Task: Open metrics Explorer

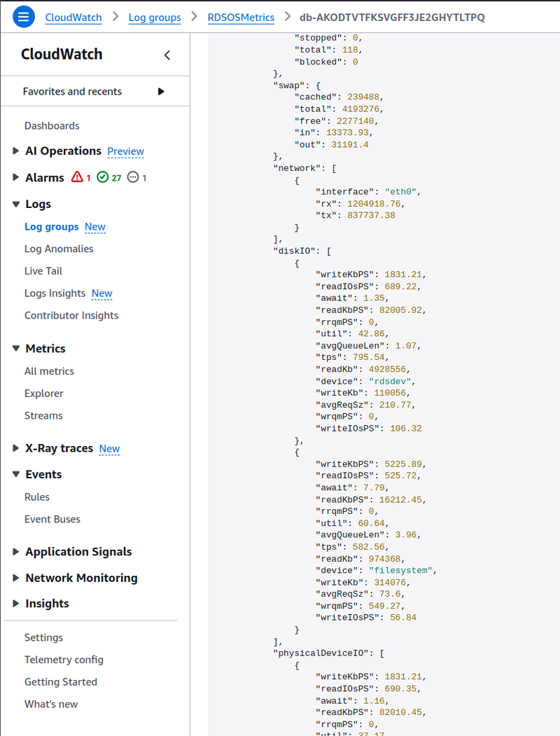Action: (43, 394)
